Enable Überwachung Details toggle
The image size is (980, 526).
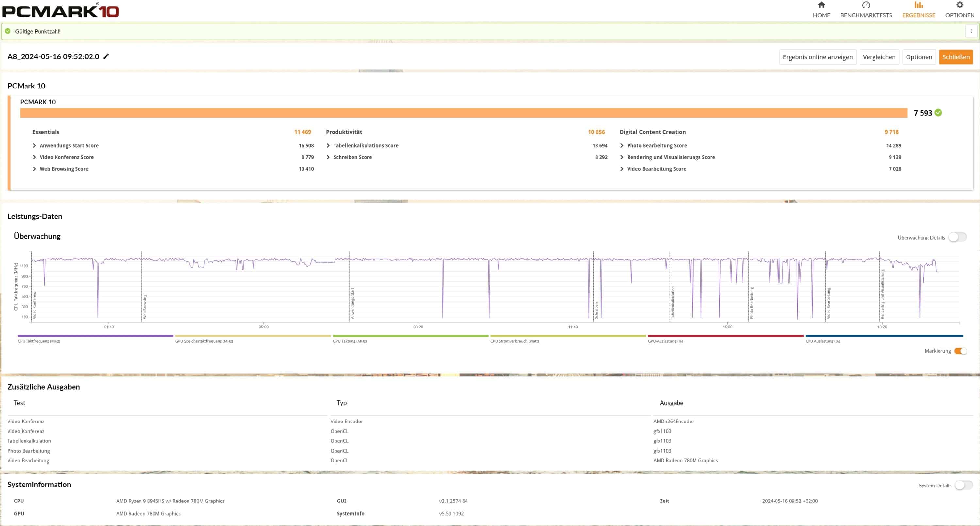coord(957,237)
